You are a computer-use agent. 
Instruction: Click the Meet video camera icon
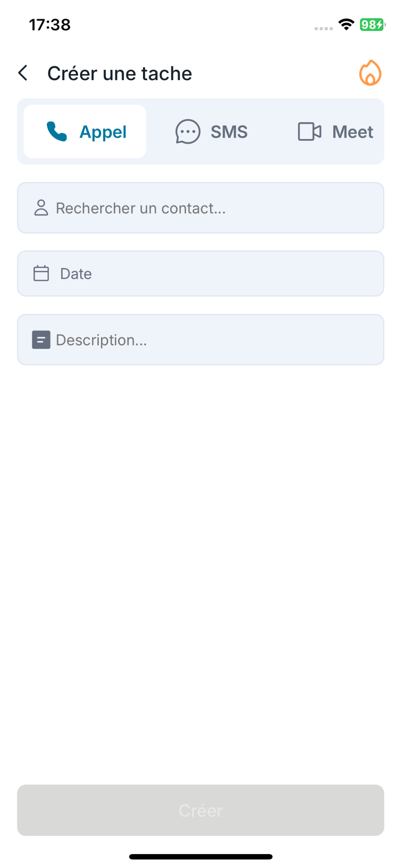click(x=309, y=131)
